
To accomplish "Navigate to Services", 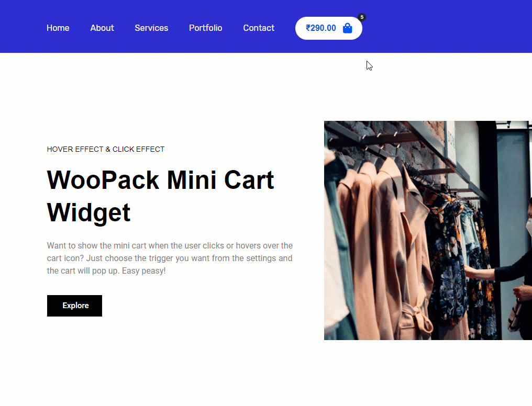I will pyautogui.click(x=151, y=28).
